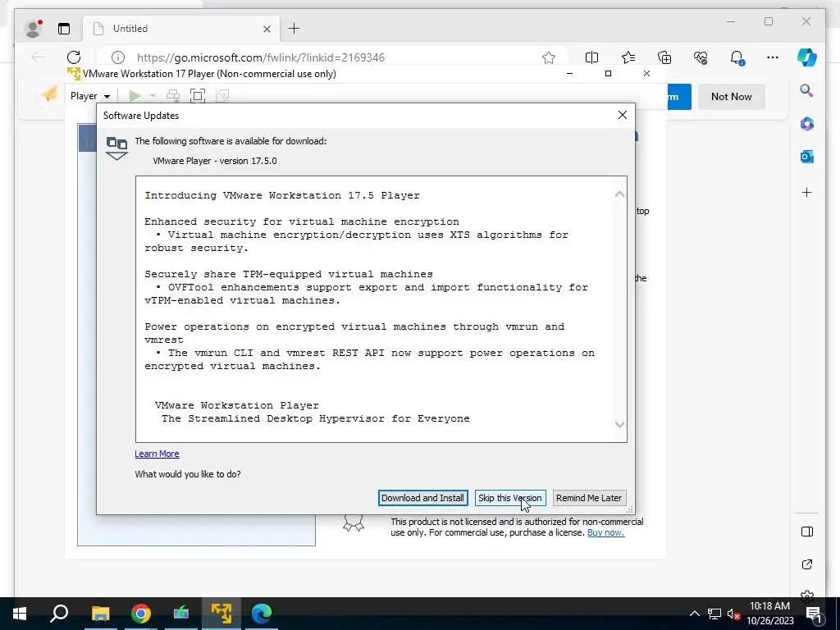Image resolution: width=840 pixels, height=630 pixels.
Task: Click Edge sidebar search icon
Action: [x=807, y=90]
